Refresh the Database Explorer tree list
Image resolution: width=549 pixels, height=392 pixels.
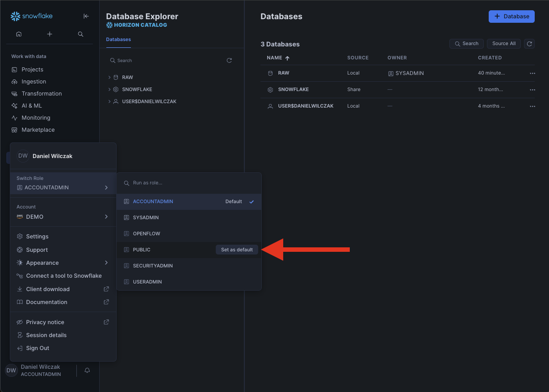coord(229,60)
